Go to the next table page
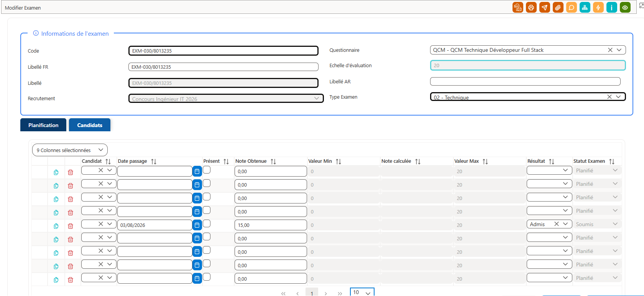Screen dimensions: 644x296 [x=326, y=293]
